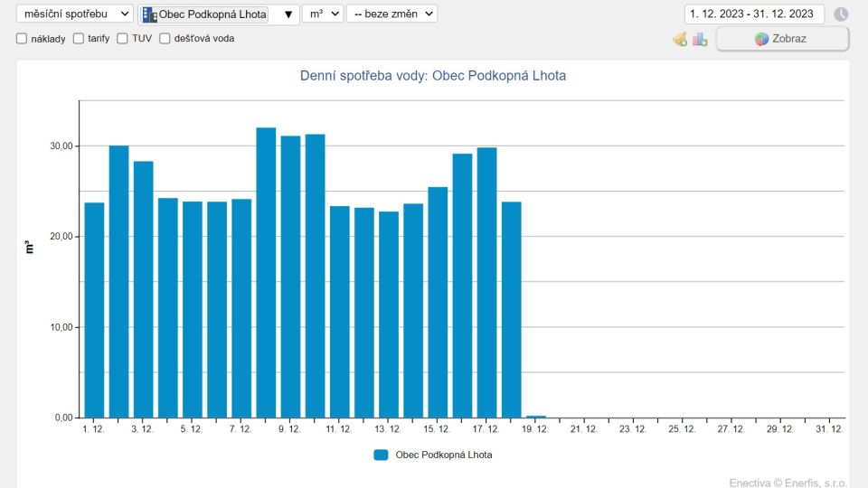Click the Obec Podkopná Lhota legend label

point(444,455)
